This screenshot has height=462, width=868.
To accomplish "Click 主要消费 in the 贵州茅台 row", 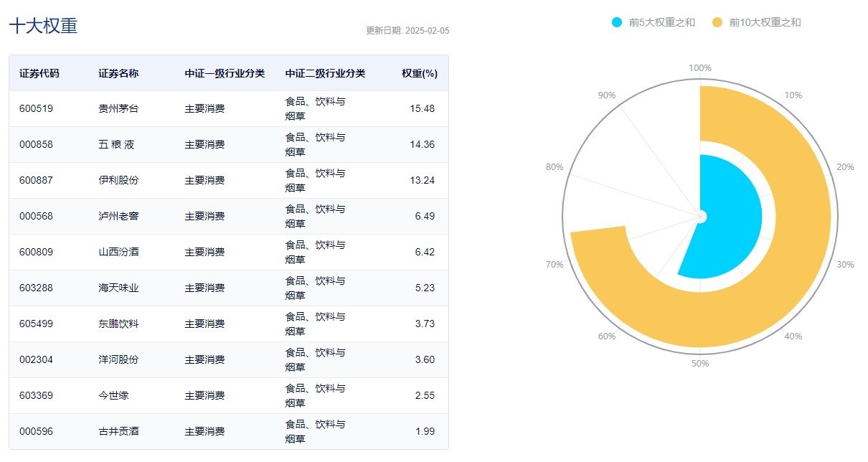I will tap(204, 108).
